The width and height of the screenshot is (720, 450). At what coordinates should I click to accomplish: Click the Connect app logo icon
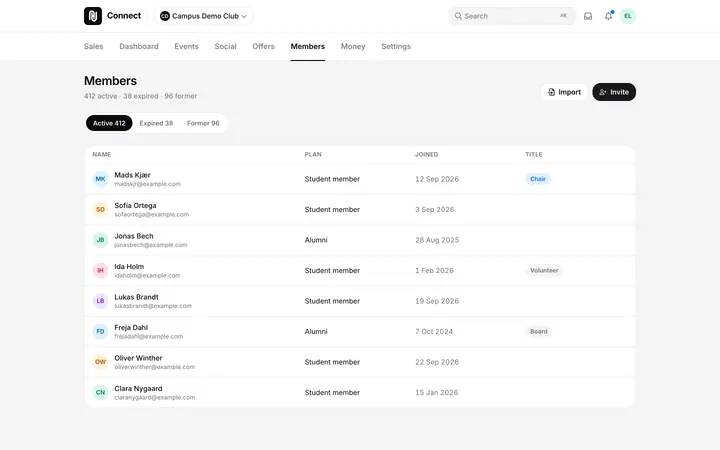pos(93,16)
